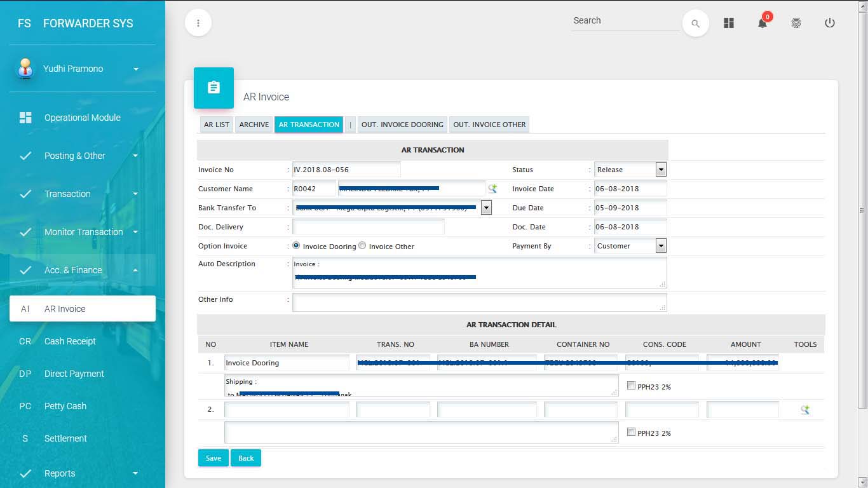Click customer lookup icon beside Customer Name
The height and width of the screenshot is (488, 868).
[492, 189]
